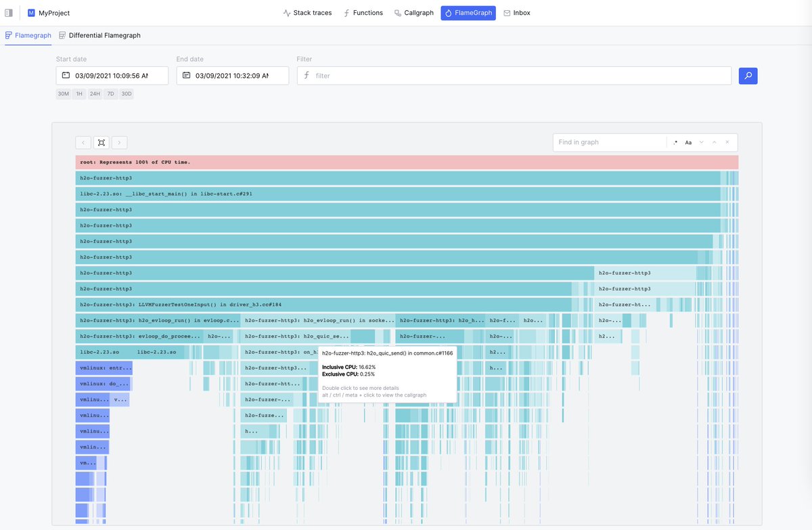Image resolution: width=812 pixels, height=530 pixels.
Task: Edit the End date field
Action: (233, 75)
